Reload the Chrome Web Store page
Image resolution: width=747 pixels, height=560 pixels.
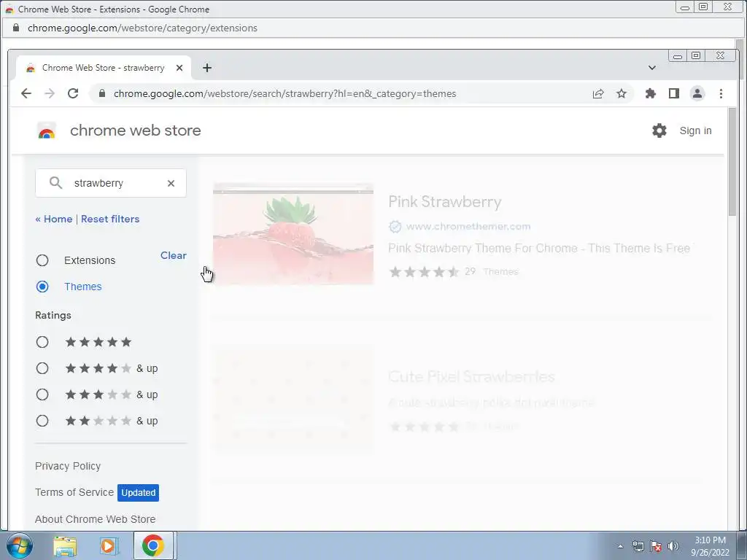click(x=73, y=93)
